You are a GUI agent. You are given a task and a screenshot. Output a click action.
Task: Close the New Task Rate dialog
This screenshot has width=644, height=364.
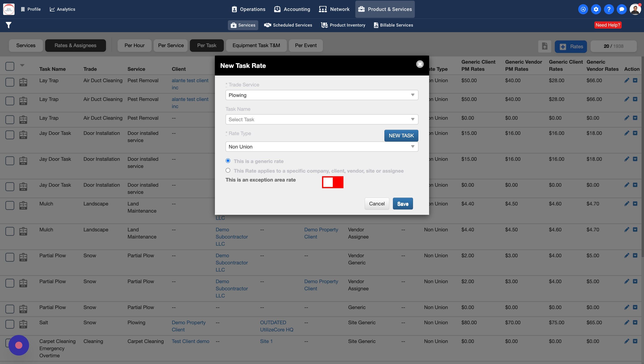(x=420, y=64)
